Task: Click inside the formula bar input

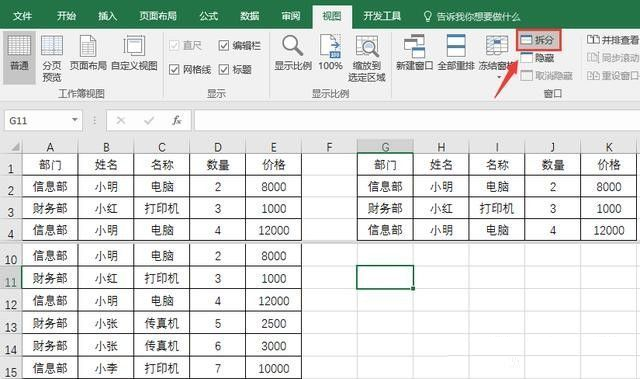Action: pyautogui.click(x=416, y=120)
